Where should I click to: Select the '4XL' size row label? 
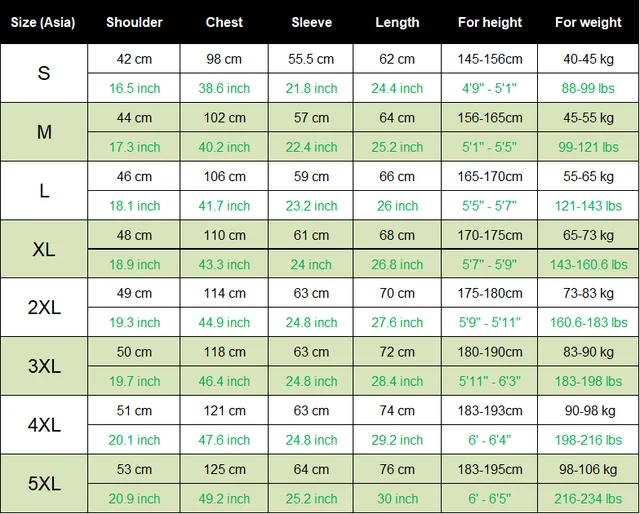click(x=44, y=425)
